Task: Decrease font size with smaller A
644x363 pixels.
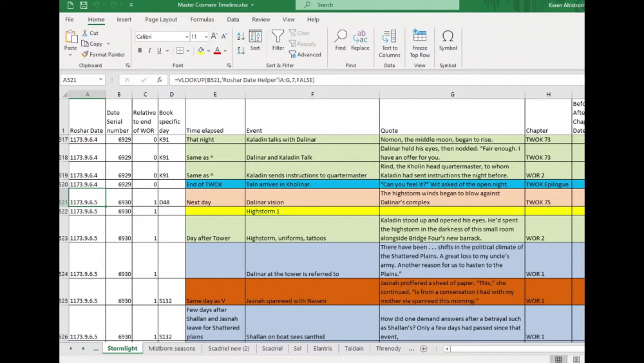Action: 224,36
